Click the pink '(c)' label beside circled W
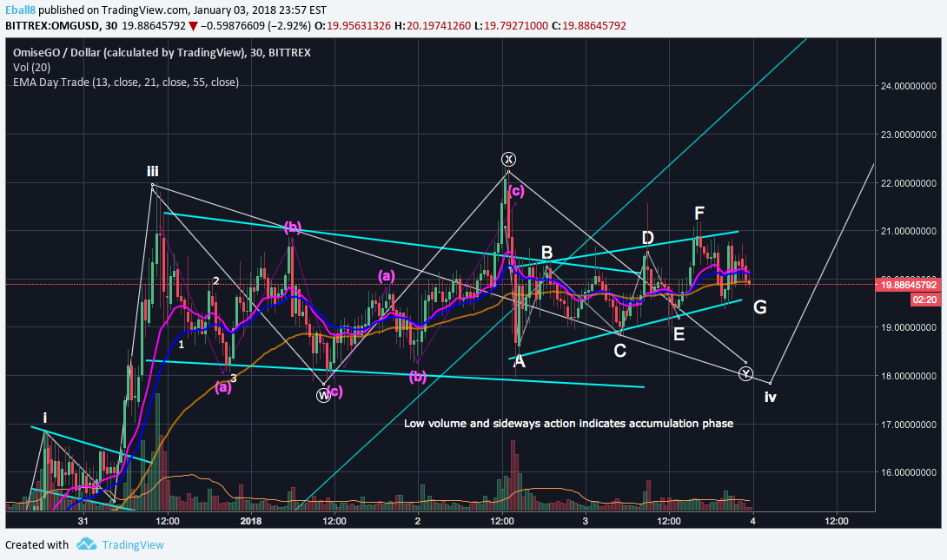The height and width of the screenshot is (560, 947). 335,391
